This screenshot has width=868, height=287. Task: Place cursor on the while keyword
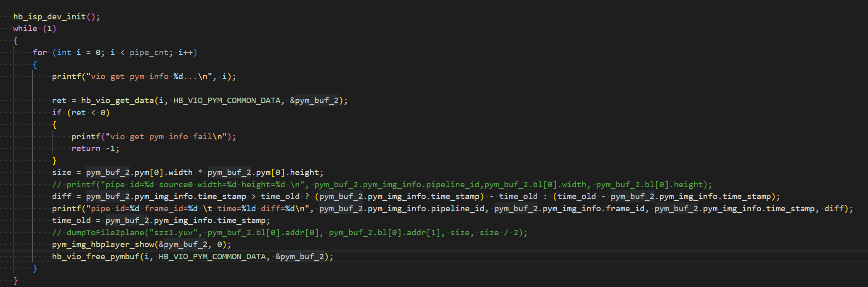(25, 29)
